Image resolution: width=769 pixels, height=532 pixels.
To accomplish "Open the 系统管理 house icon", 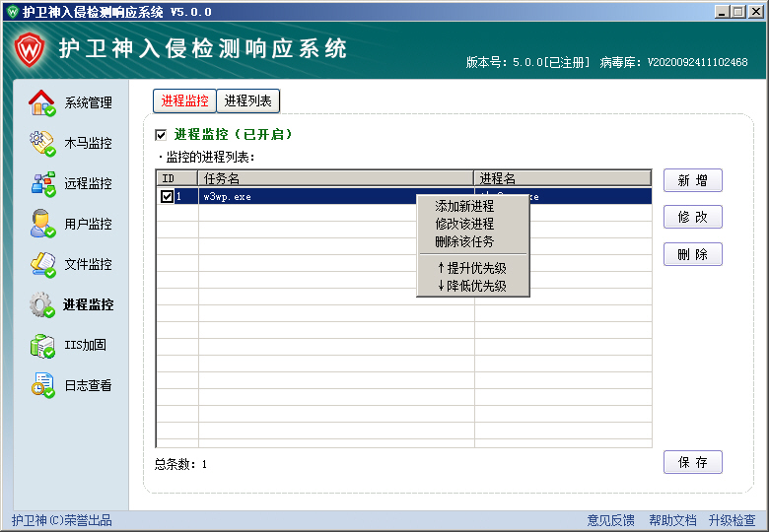I will (x=41, y=102).
